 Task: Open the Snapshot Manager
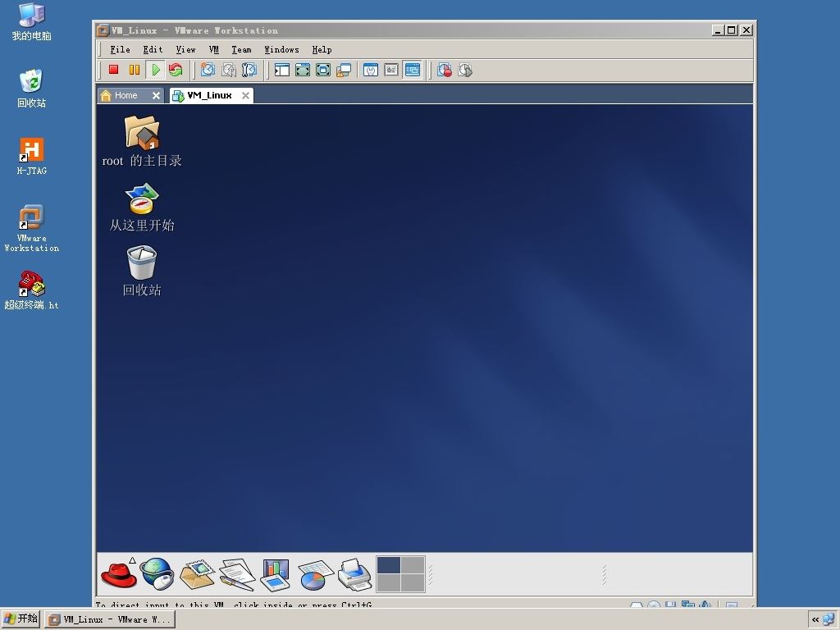(249, 70)
